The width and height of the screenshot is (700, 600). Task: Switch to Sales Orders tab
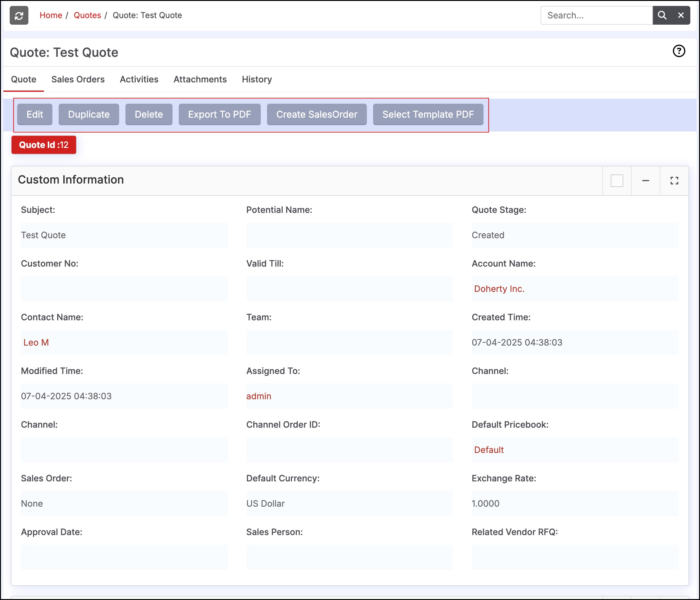[78, 79]
